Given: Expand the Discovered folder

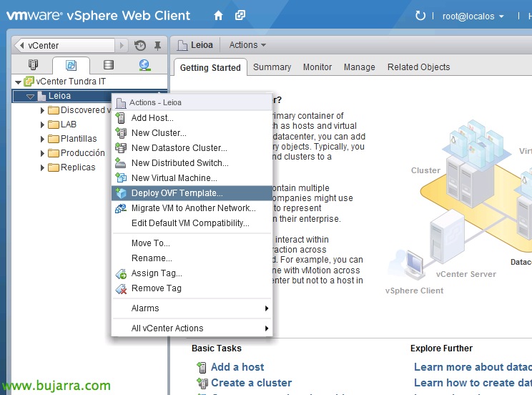Looking at the screenshot, I should (42, 110).
